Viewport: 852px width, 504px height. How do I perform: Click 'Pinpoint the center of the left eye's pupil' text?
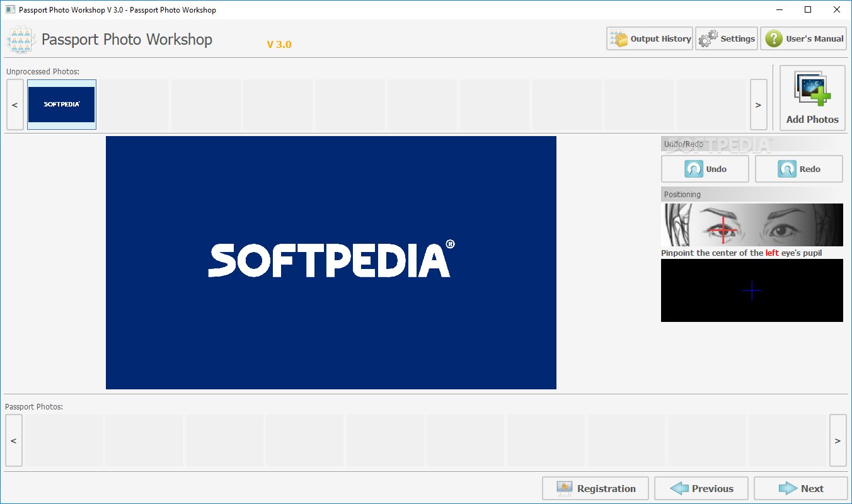(742, 253)
